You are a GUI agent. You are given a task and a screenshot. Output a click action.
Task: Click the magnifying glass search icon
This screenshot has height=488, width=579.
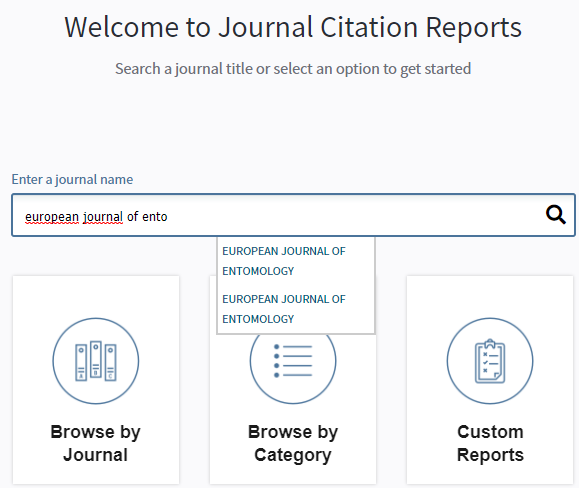click(556, 215)
